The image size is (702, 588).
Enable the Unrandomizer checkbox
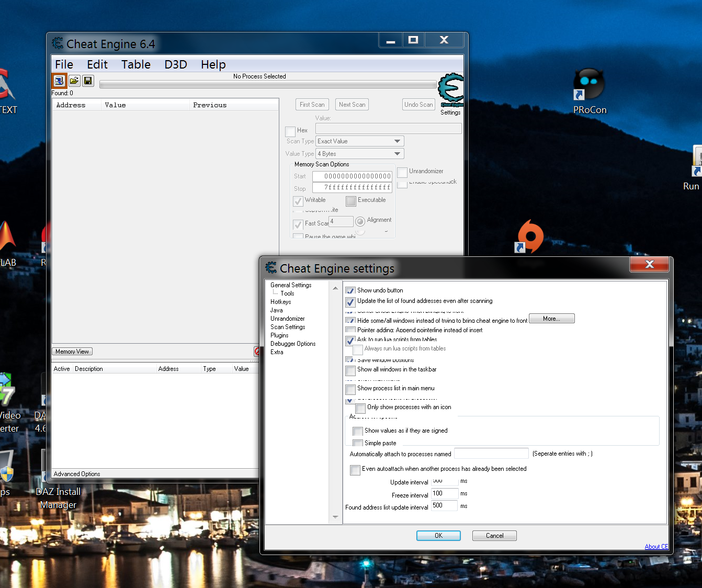click(x=402, y=172)
